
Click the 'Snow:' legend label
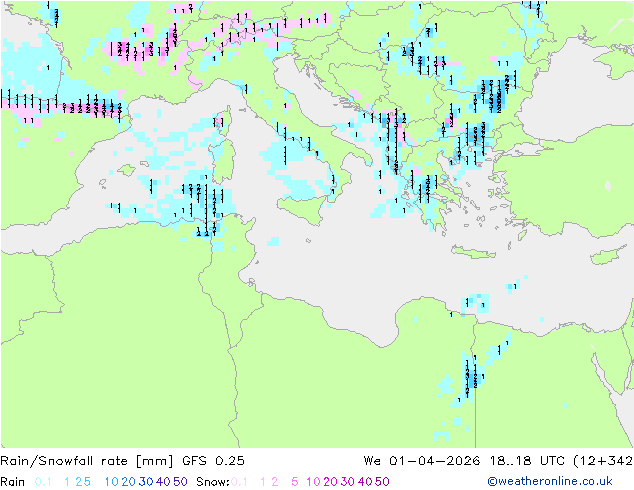coord(213,482)
